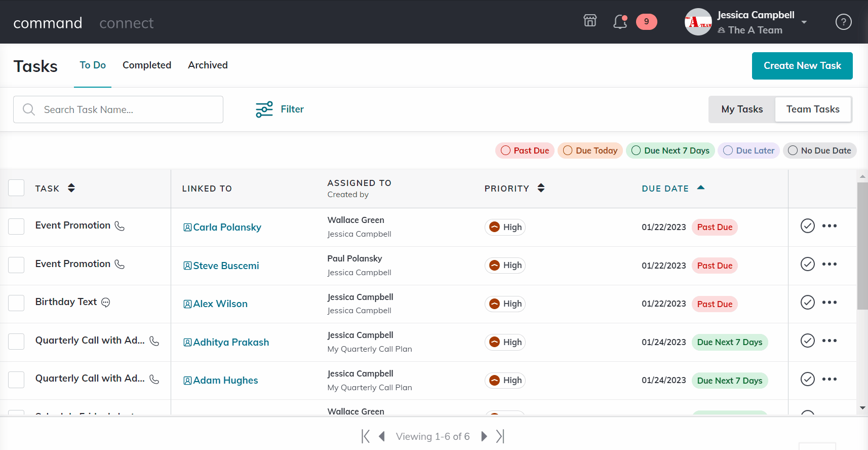Viewport: 868px width, 450px height.
Task: Show Team Tasks view
Action: tap(813, 109)
